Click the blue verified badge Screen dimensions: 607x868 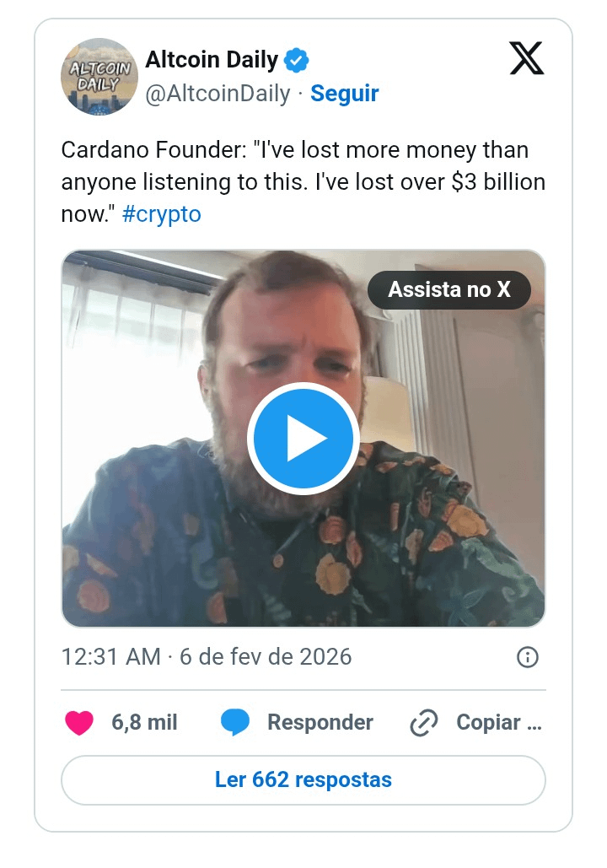[297, 61]
